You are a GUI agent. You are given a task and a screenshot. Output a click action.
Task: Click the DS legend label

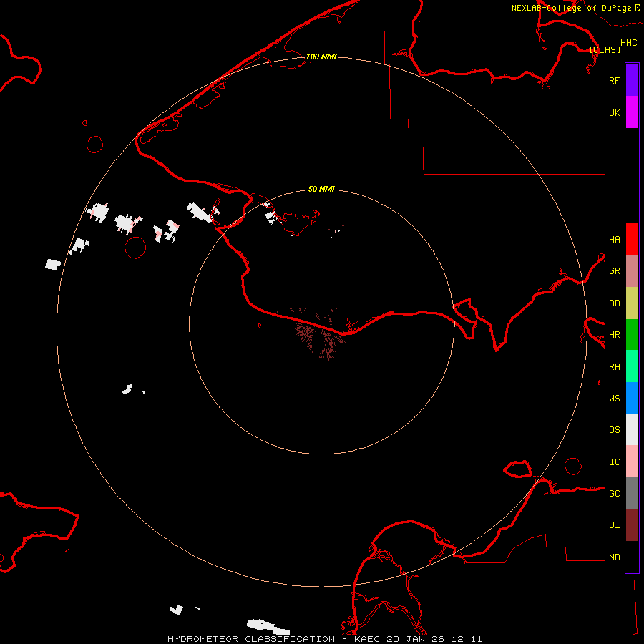tap(614, 429)
